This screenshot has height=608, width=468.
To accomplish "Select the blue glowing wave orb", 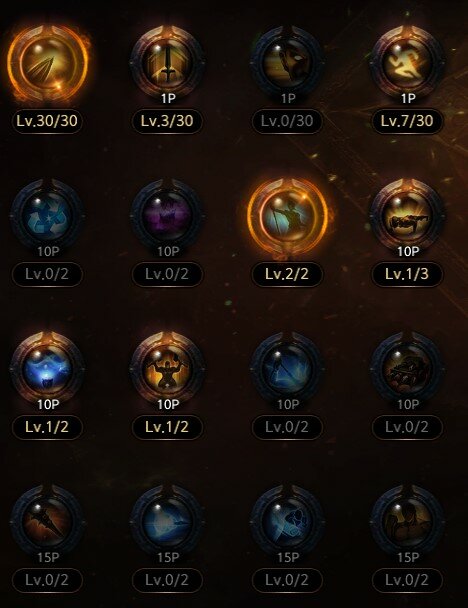I will tap(47, 369).
